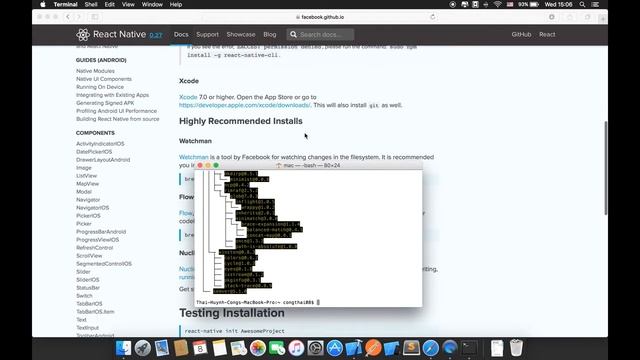The height and width of the screenshot is (360, 640).
Task: Open GitHub link in site header
Action: (x=521, y=35)
